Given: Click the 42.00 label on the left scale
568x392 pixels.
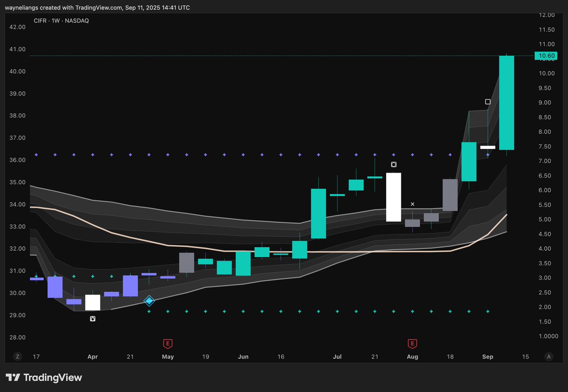Looking at the screenshot, I should point(18,27).
